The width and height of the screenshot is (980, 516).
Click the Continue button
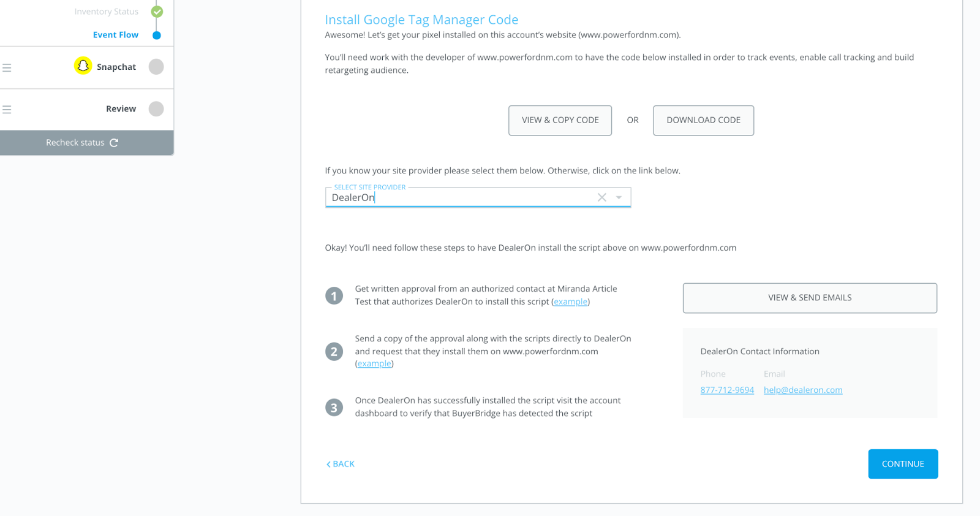903,464
